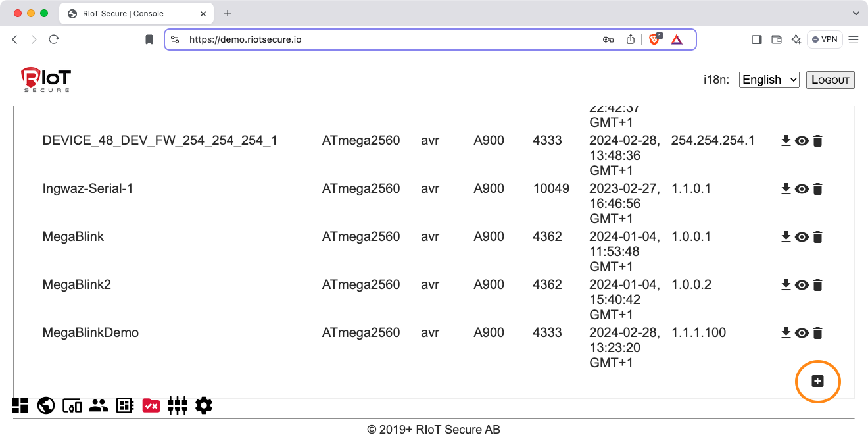868x437 pixels.
Task: Download the MegaBlink firmware
Action: pos(785,236)
